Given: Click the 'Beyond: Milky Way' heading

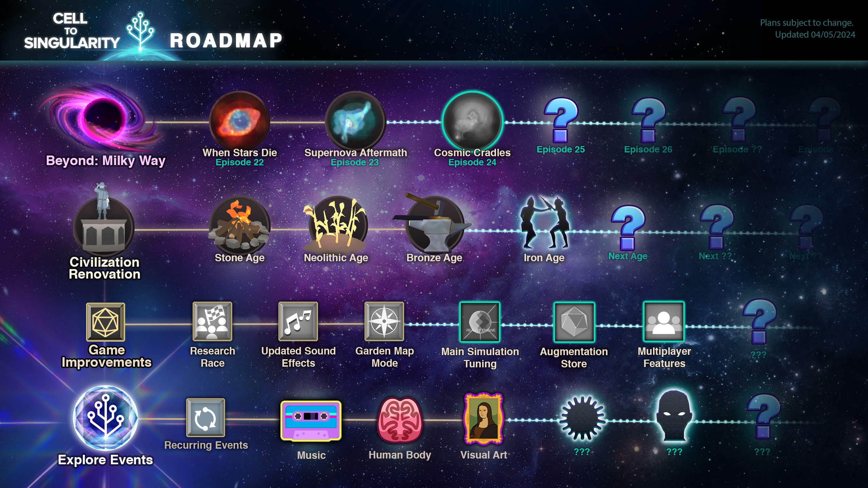Looking at the screenshot, I should click(x=105, y=160).
